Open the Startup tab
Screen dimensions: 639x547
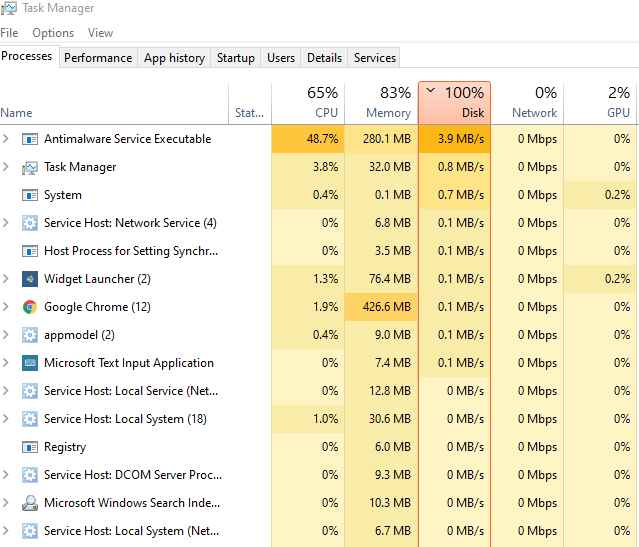pos(236,58)
